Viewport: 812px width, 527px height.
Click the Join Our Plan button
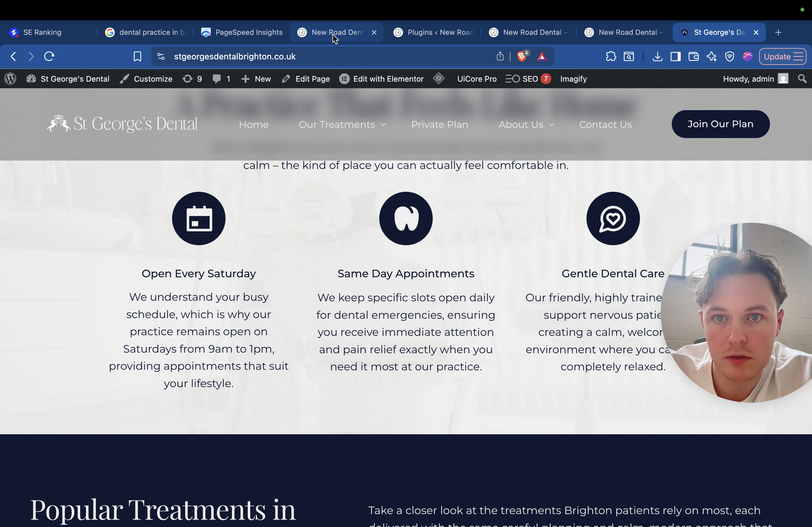(x=720, y=124)
